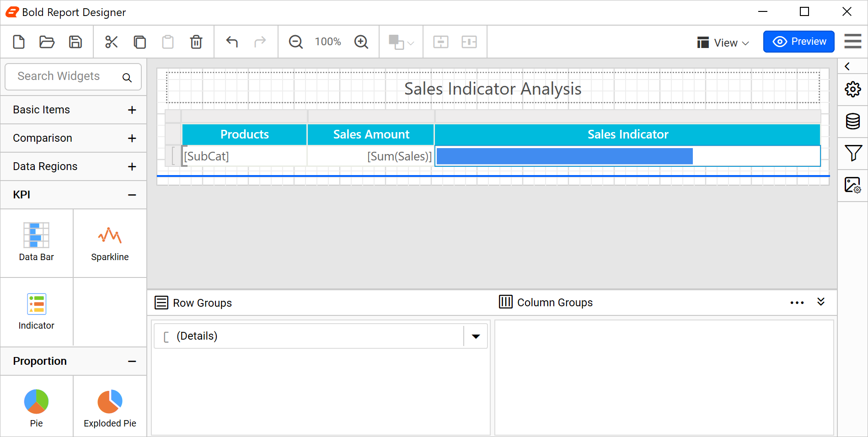Create a new report with the New icon
The width and height of the screenshot is (868, 437).
click(x=19, y=42)
